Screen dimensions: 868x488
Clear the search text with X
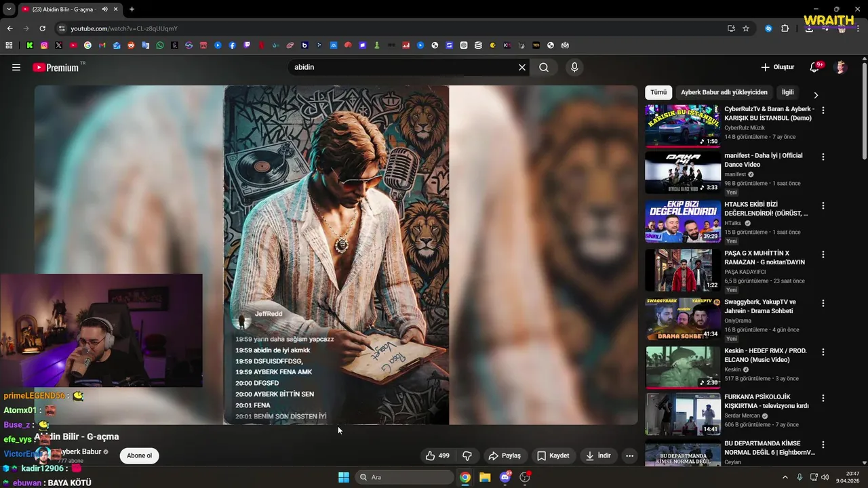pyautogui.click(x=522, y=67)
